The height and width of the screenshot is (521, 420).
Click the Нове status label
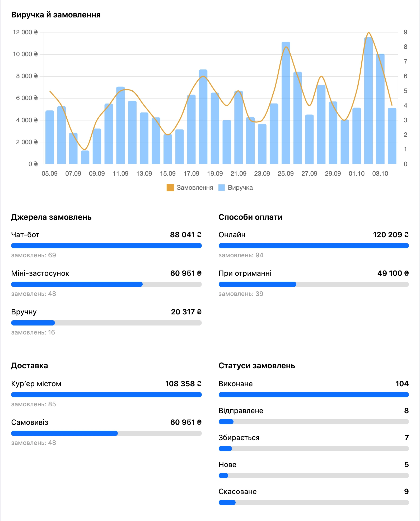[x=227, y=464]
